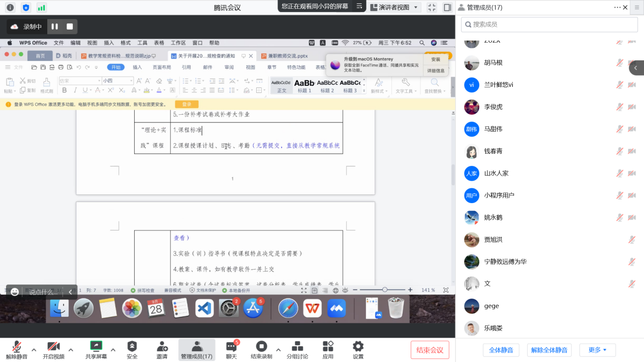Open the Apps (应用) icon
The width and height of the screenshot is (644, 362).
click(x=328, y=347)
